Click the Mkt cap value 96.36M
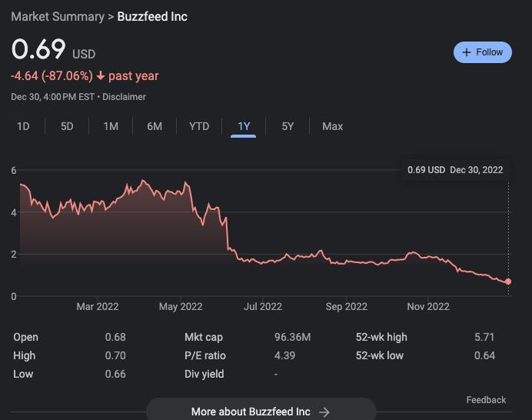This screenshot has height=420, width=532. (292, 337)
